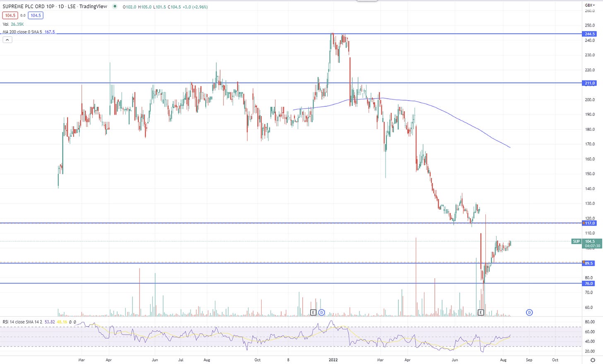Image resolution: width=603 pixels, height=364 pixels.
Task: Open the dividend D marker near September
Action: tap(529, 312)
